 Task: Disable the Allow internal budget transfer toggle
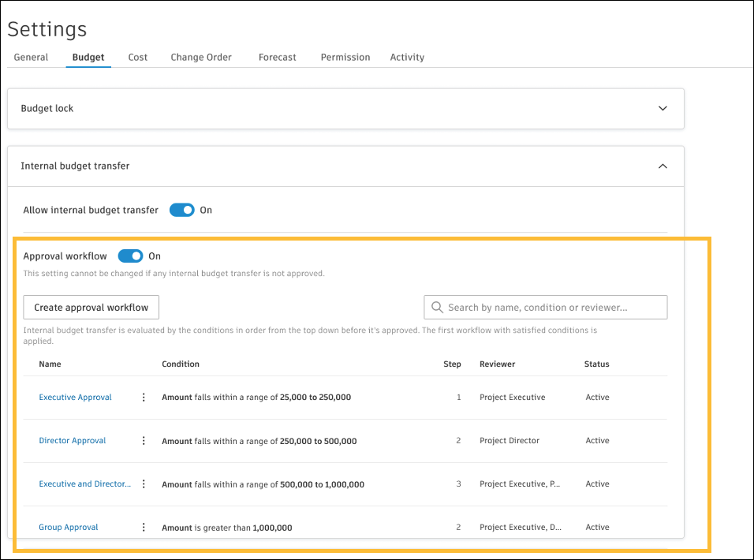tap(182, 211)
